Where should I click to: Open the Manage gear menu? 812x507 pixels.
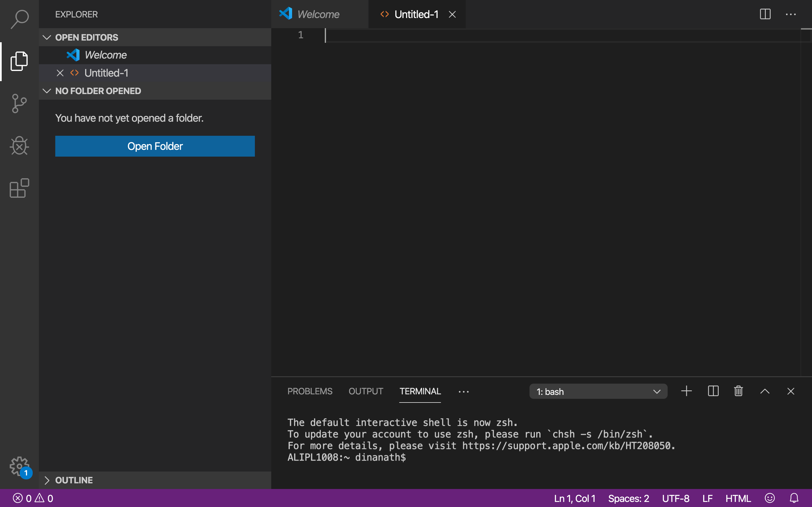[x=19, y=465]
